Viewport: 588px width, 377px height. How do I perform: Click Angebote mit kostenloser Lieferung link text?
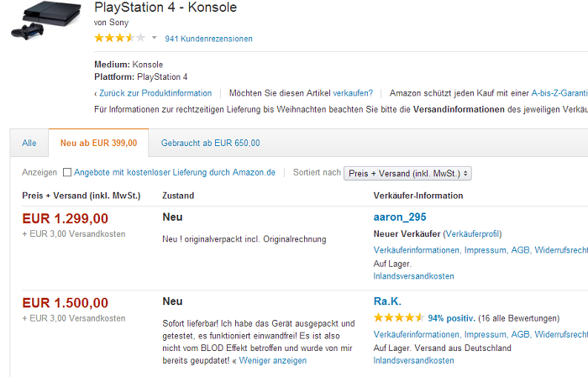pyautogui.click(x=175, y=172)
